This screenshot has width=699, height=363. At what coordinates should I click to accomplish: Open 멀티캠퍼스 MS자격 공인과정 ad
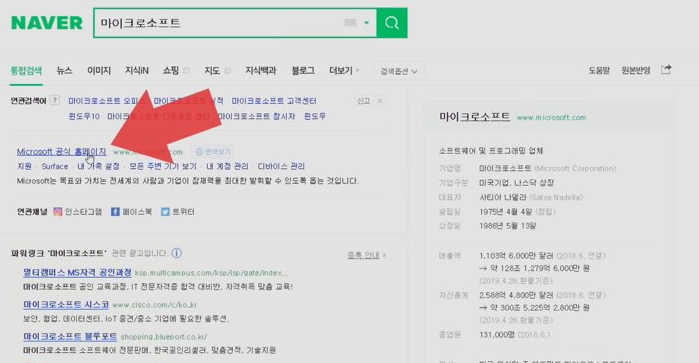pos(77,272)
